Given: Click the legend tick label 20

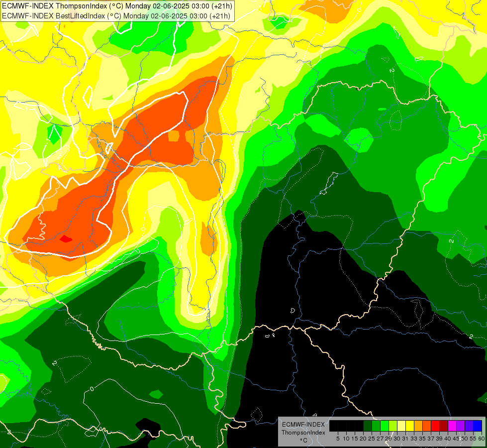Looking at the screenshot, I should 364,439.
